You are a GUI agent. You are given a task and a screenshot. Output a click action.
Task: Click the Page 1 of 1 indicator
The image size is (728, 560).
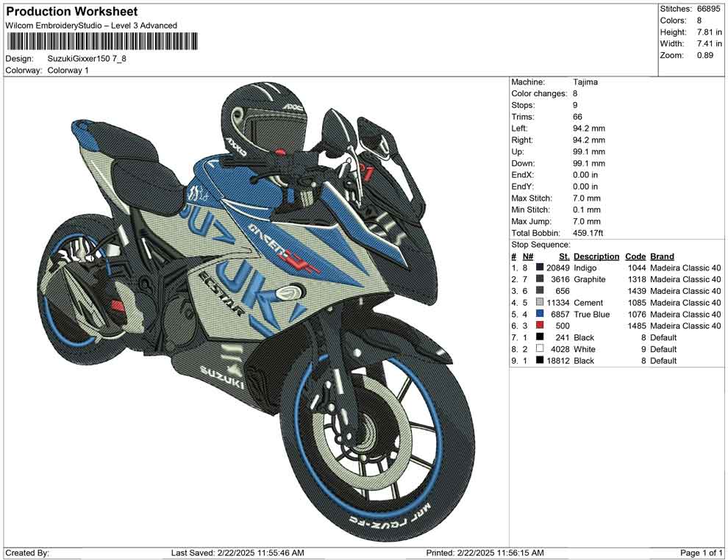tap(701, 553)
